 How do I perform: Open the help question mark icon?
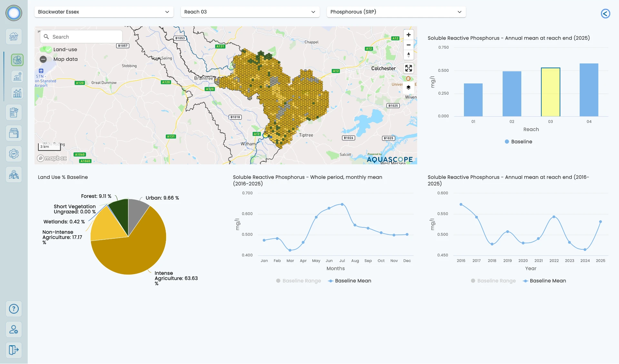point(14,309)
